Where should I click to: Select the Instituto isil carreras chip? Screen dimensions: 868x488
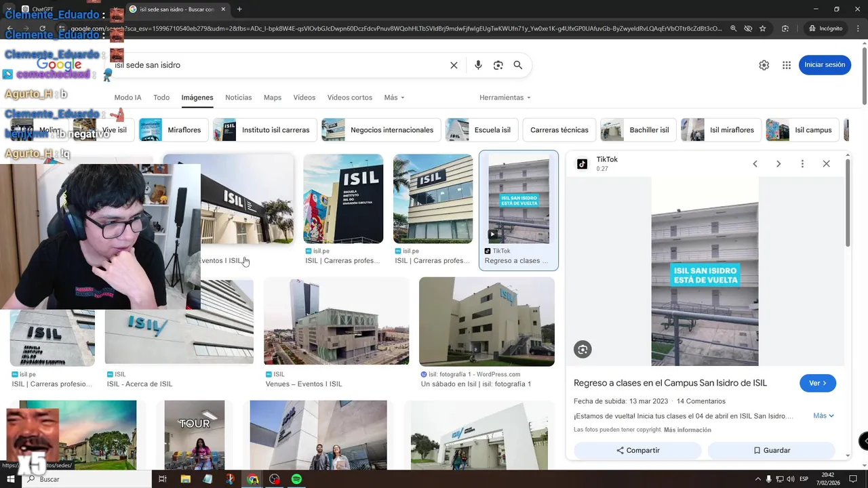point(265,129)
